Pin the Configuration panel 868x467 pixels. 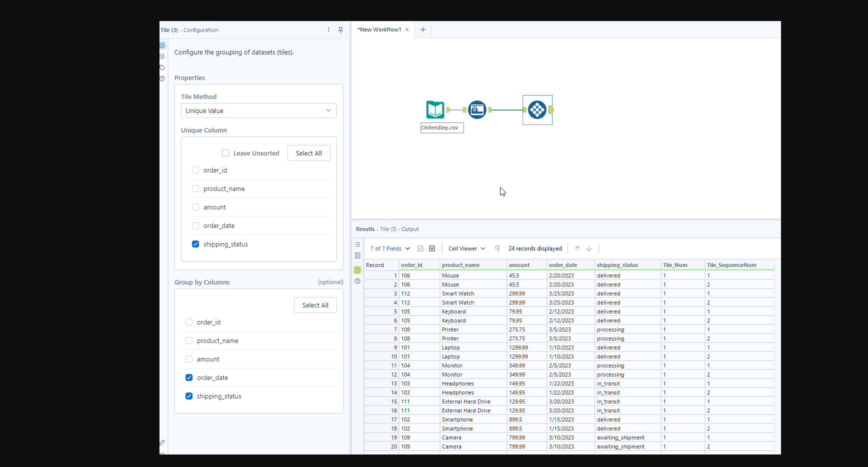[340, 30]
